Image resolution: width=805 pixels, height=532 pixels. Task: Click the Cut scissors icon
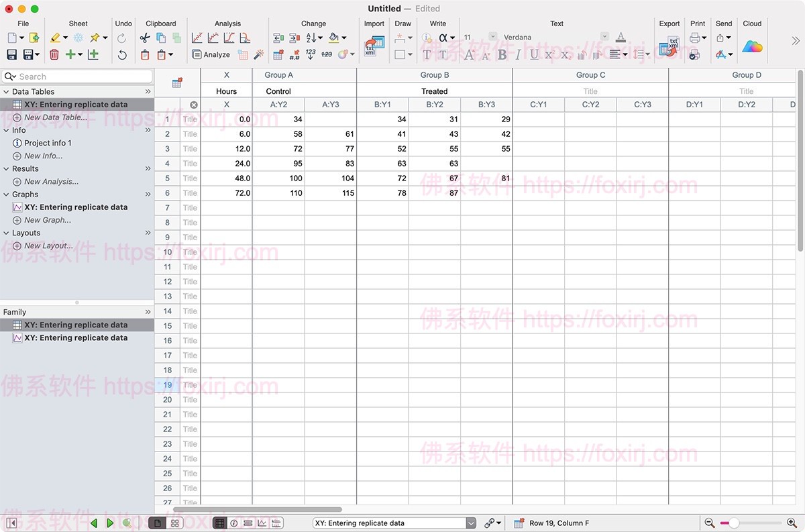[145, 38]
